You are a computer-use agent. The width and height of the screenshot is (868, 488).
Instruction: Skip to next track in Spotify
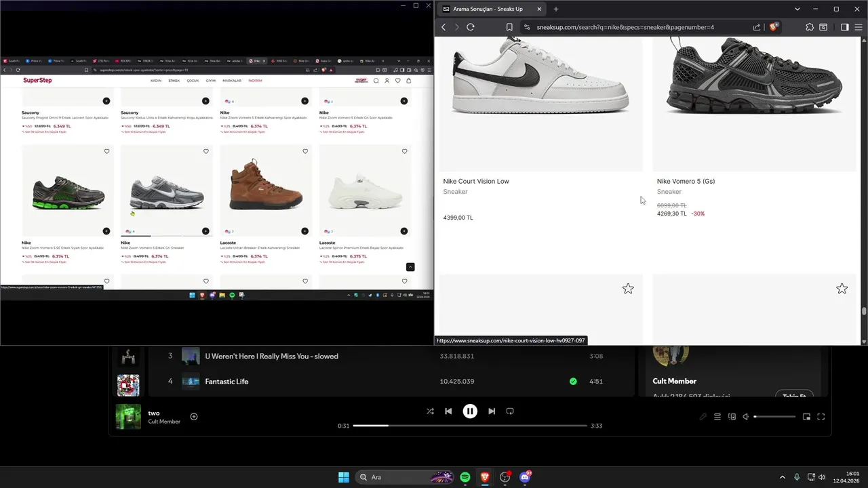pyautogui.click(x=492, y=411)
